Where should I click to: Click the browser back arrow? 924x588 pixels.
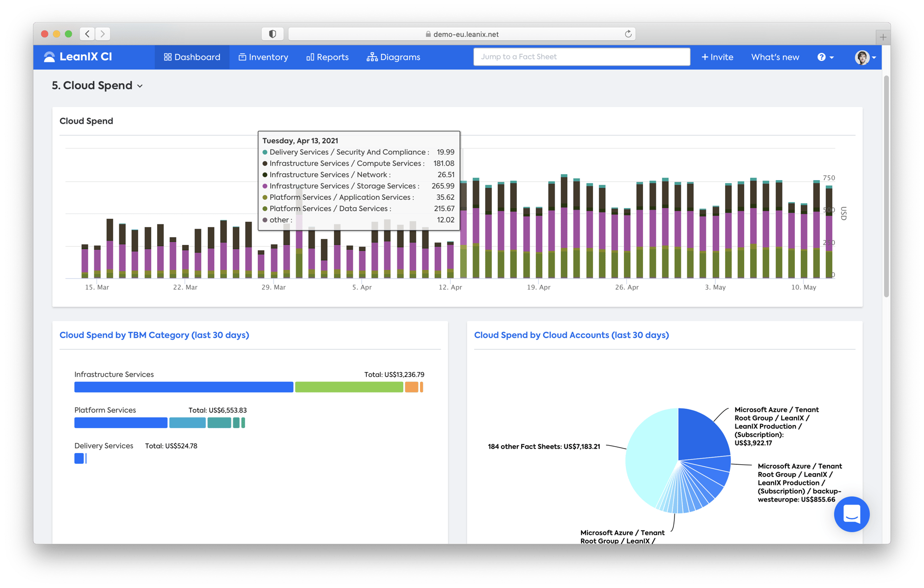[87, 33]
